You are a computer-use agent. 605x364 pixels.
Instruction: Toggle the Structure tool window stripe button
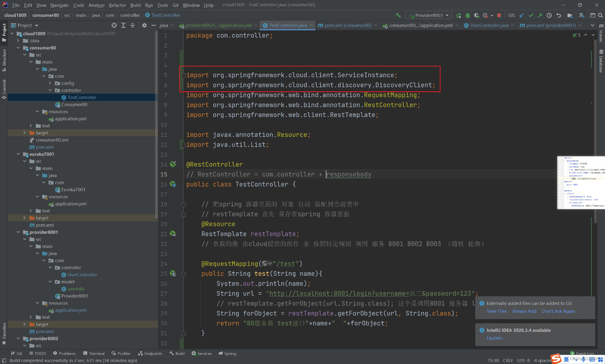[4, 60]
